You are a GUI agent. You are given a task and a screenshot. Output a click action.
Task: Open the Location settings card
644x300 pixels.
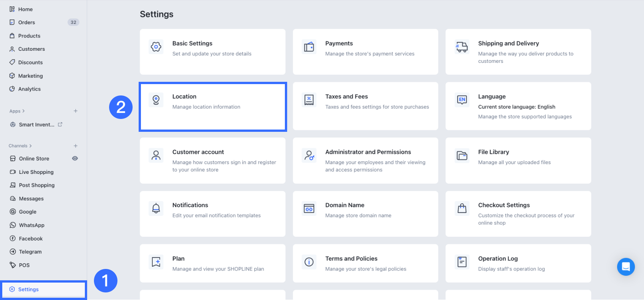point(213,107)
